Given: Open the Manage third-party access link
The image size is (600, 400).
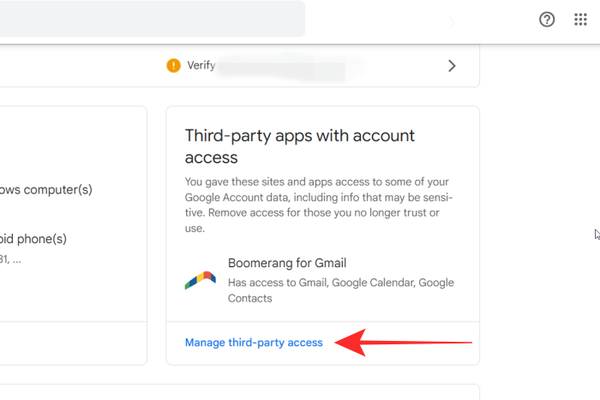Looking at the screenshot, I should [x=254, y=343].
